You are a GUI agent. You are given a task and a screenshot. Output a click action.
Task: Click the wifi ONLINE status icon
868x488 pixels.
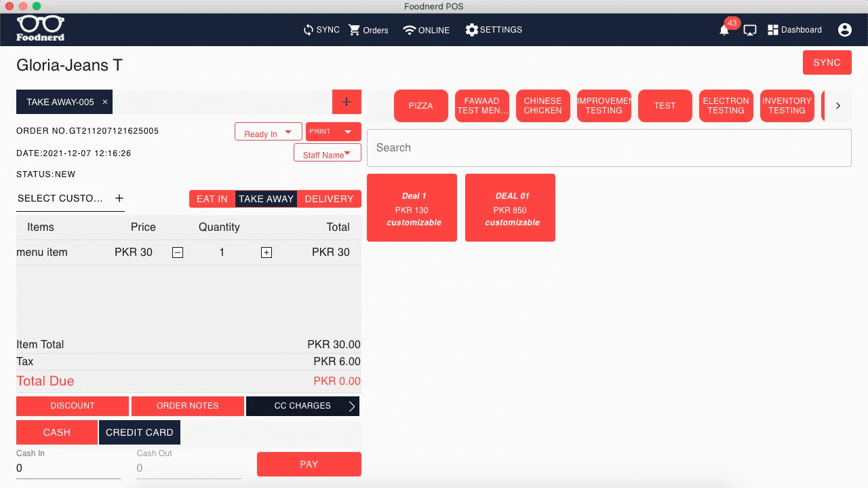[409, 30]
